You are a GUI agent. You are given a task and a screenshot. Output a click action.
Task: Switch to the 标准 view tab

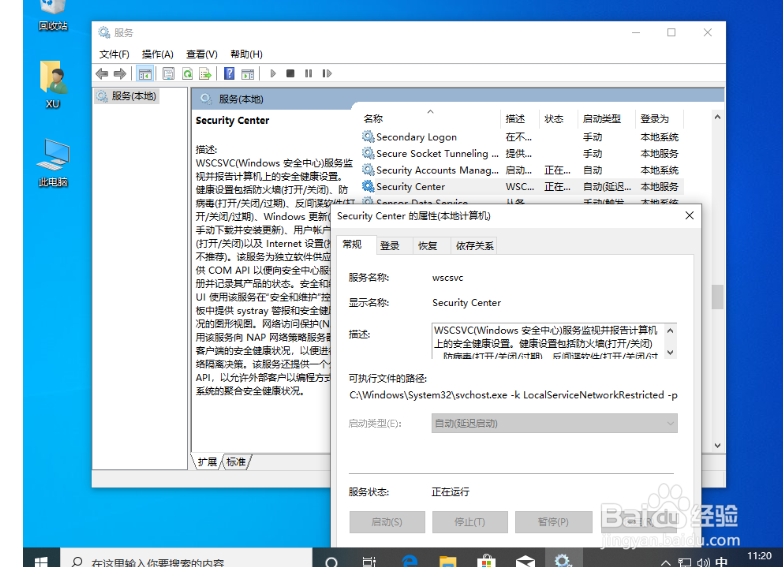[236, 462]
